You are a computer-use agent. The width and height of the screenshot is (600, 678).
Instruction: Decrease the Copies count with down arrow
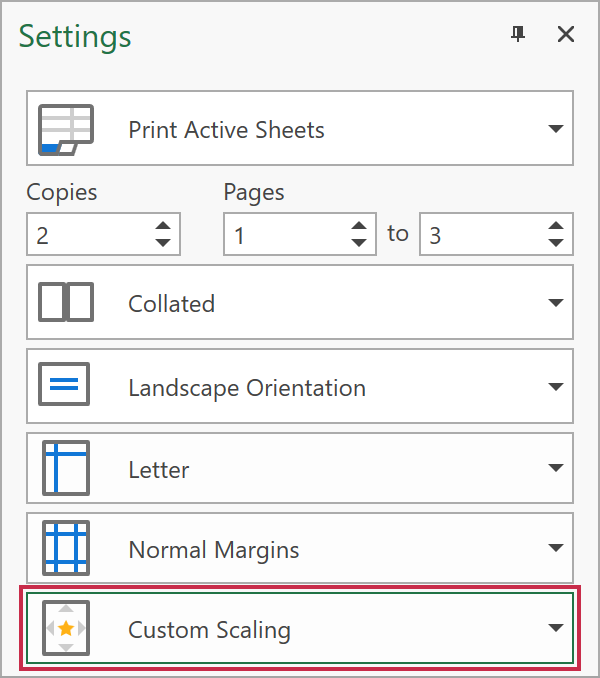point(162,242)
